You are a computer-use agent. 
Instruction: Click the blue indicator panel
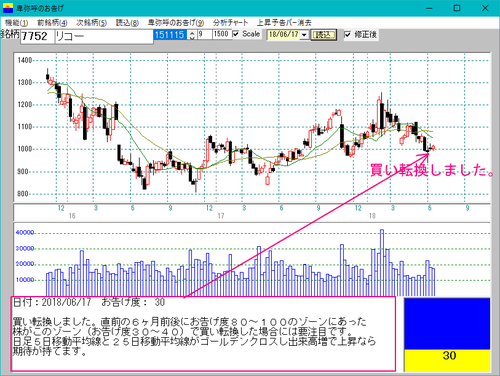(447, 324)
